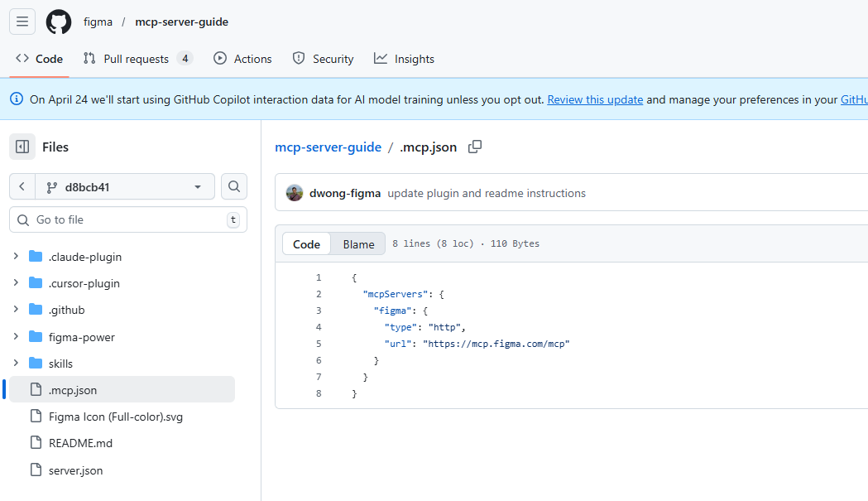Switch to the Security tab
Screen dimensions: 868x501
pyautogui.click(x=323, y=59)
